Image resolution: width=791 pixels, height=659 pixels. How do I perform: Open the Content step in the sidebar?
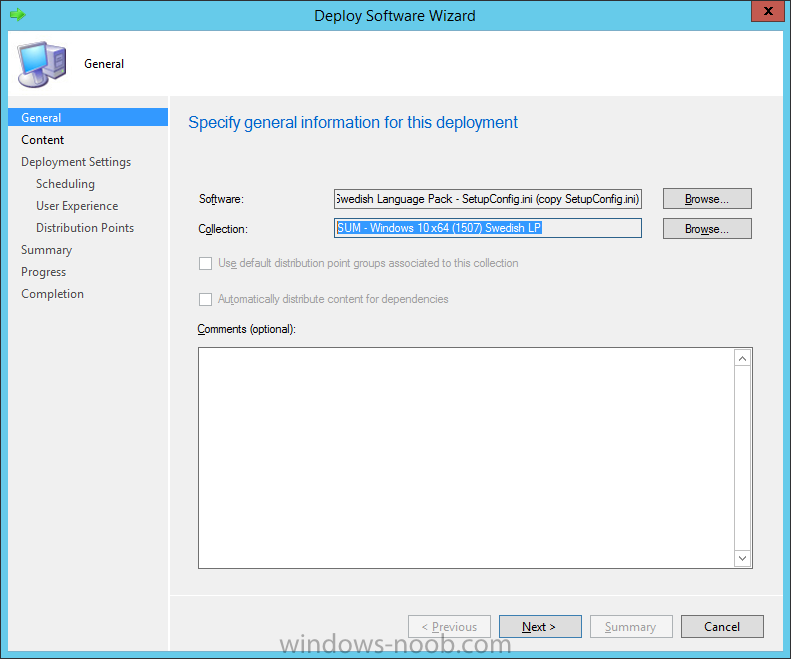(42, 140)
